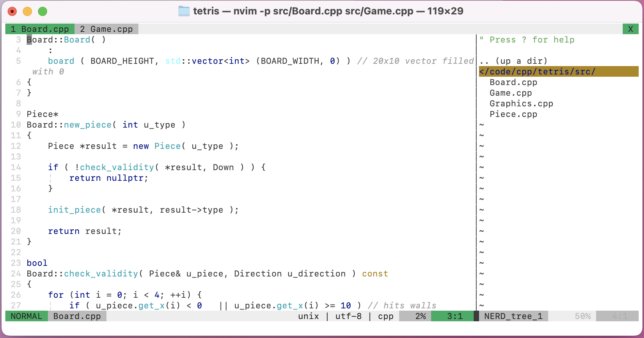Click line number 12 in the gutter

point(16,146)
